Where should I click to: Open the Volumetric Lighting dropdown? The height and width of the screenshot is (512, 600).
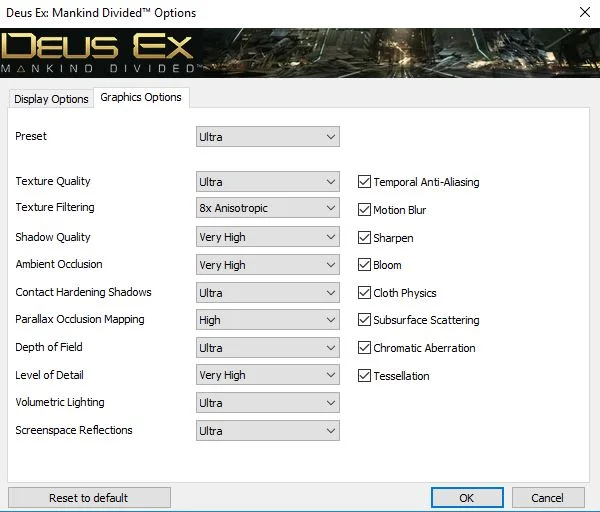coord(267,403)
